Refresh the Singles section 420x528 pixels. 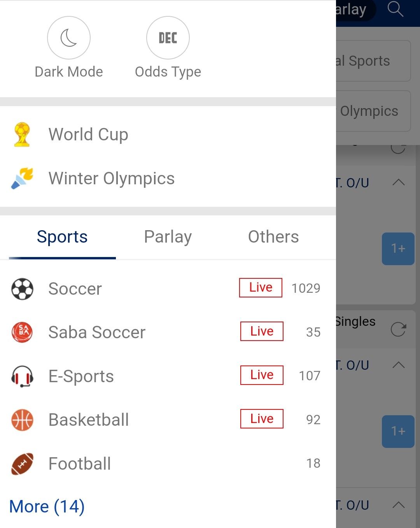(399, 329)
